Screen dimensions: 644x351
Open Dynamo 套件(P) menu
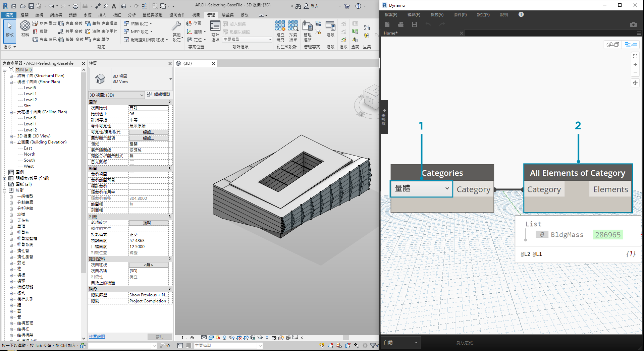[x=460, y=14]
